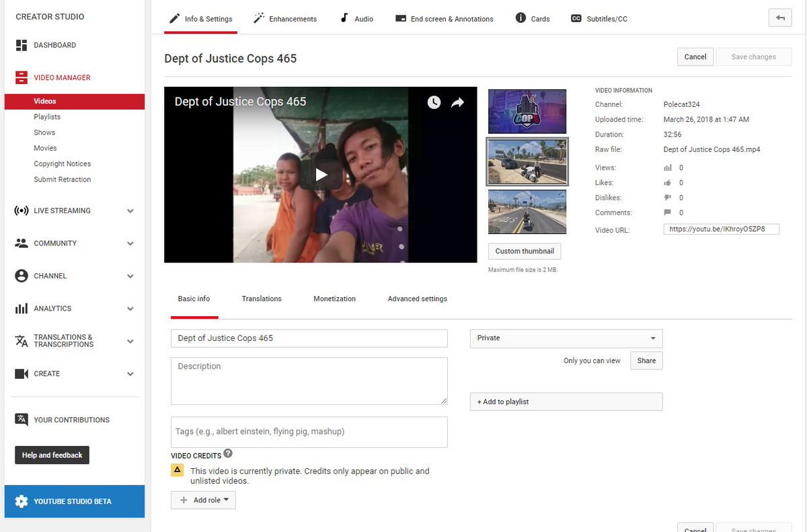Click the Subtitles/CC icon
Viewport: 807px width, 532px height.
576,19
